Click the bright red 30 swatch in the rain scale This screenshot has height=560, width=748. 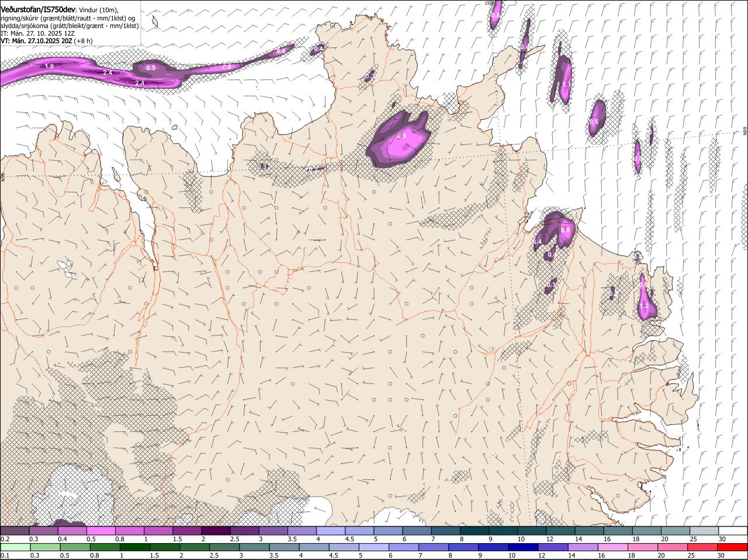coord(733,548)
